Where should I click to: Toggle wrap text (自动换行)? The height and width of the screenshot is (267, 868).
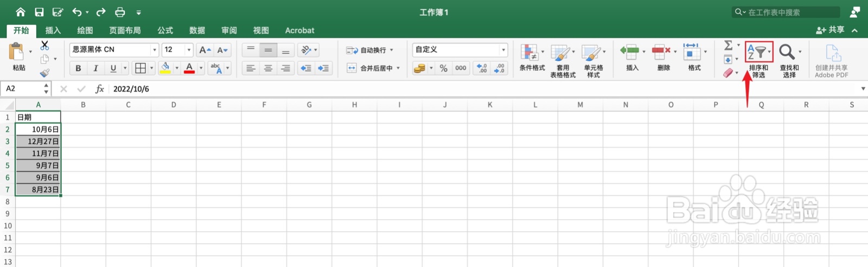point(369,50)
